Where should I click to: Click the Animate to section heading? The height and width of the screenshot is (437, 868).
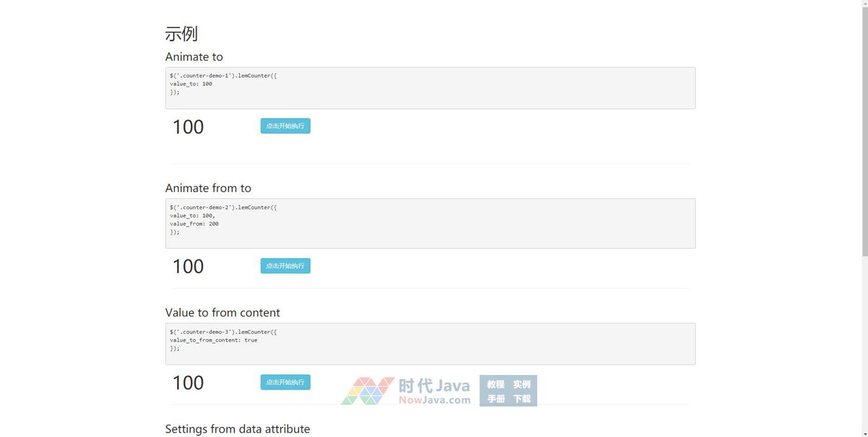point(194,57)
